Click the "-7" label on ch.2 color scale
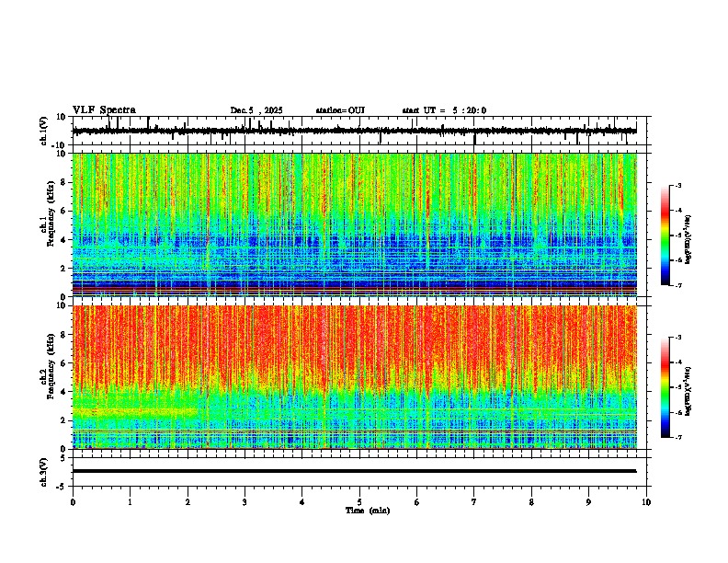 coord(677,437)
